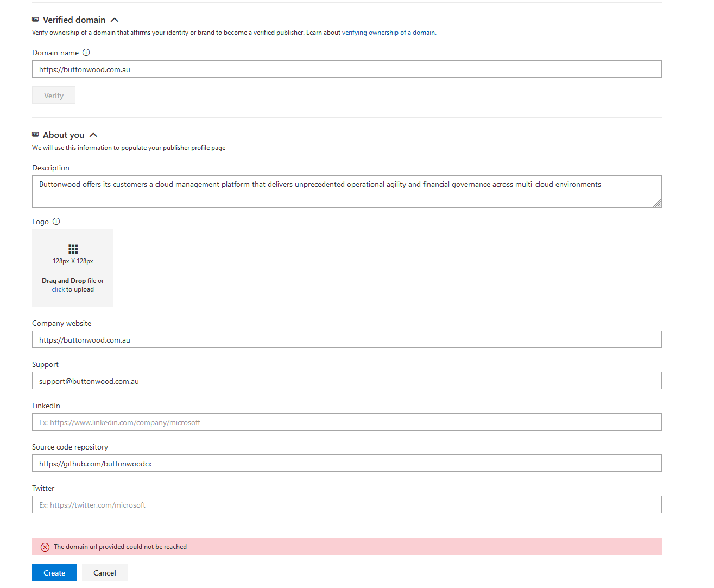The height and width of the screenshot is (588, 714).
Task: Click the publisher badge icon beside Verified domain
Action: [35, 20]
